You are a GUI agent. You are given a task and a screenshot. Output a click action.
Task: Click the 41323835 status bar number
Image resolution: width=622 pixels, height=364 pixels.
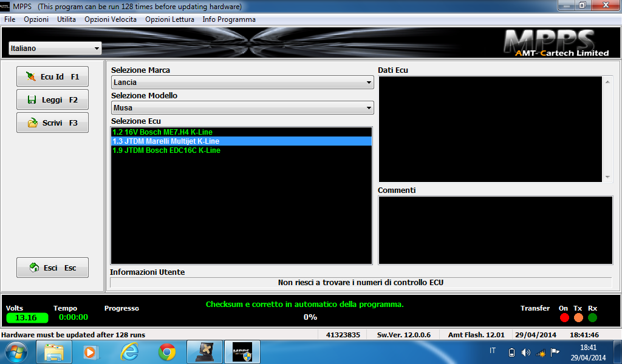(343, 335)
